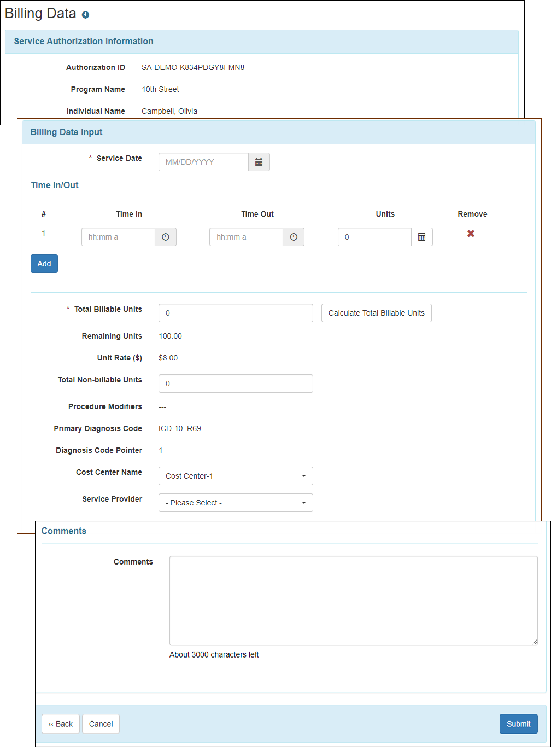Go Back to the previous page

(60, 724)
